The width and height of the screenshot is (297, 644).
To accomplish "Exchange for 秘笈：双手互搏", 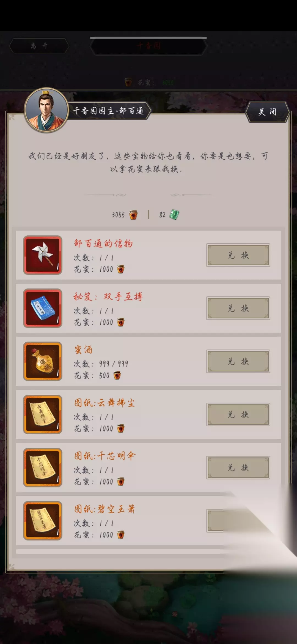I will point(238,308).
